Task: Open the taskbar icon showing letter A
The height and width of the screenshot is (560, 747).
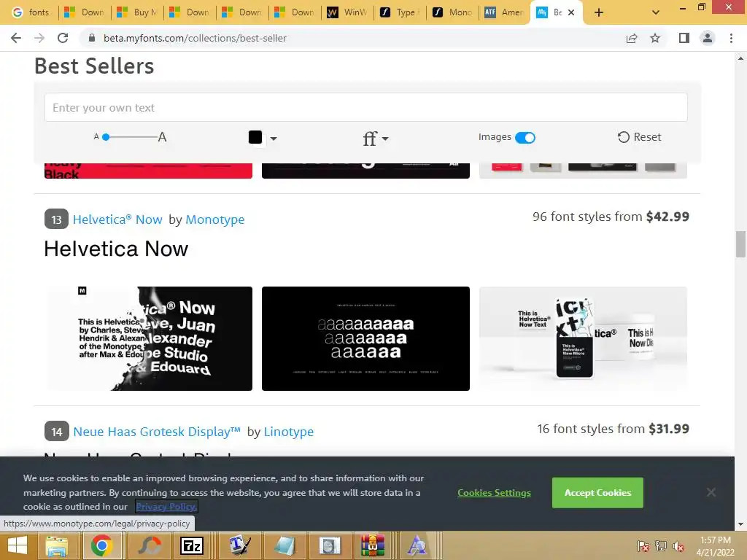Action: click(417, 545)
